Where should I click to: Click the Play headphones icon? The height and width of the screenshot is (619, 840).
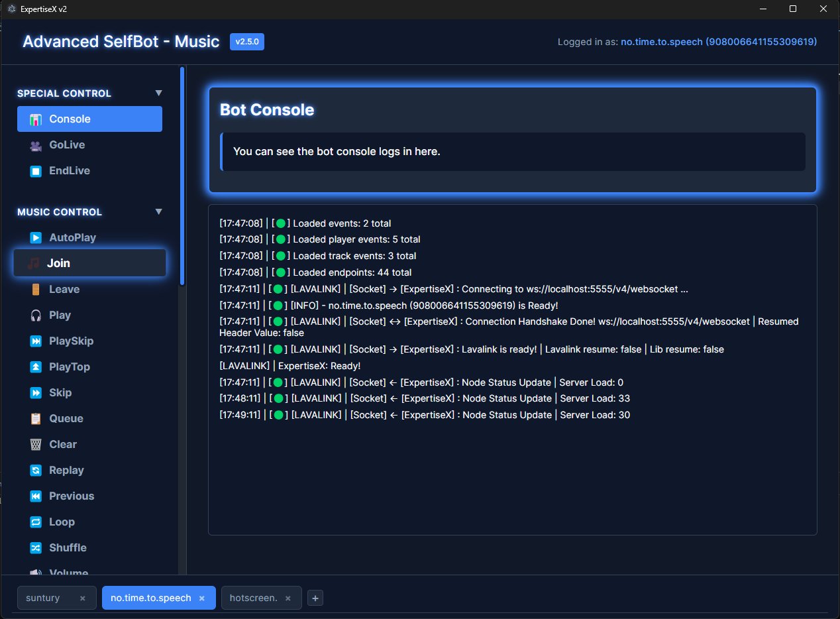(36, 315)
